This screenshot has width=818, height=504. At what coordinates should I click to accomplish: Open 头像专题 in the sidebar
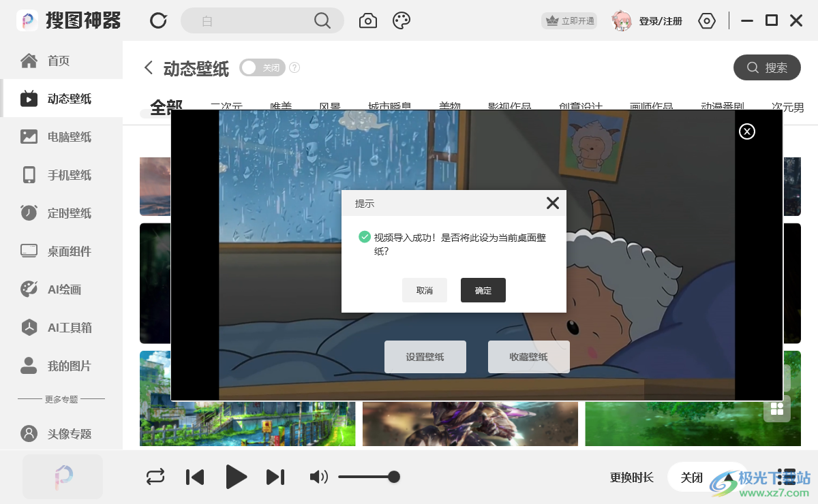tap(61, 434)
